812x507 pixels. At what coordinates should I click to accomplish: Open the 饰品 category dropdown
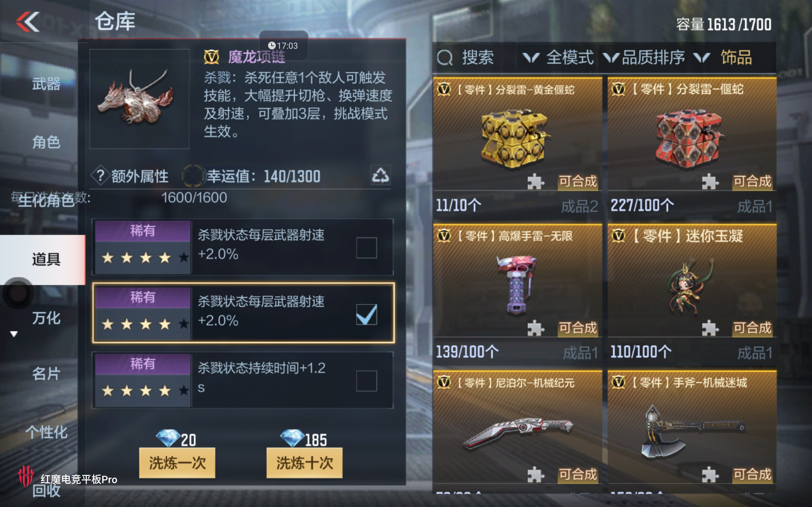point(723,57)
